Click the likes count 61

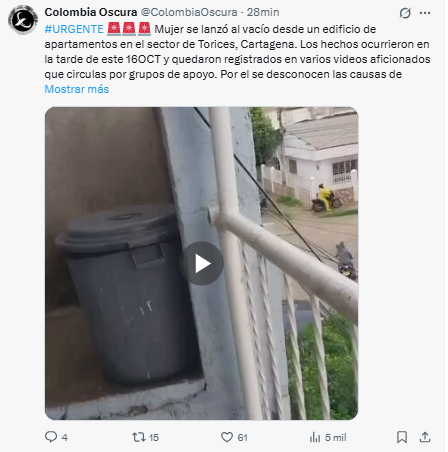(x=242, y=437)
